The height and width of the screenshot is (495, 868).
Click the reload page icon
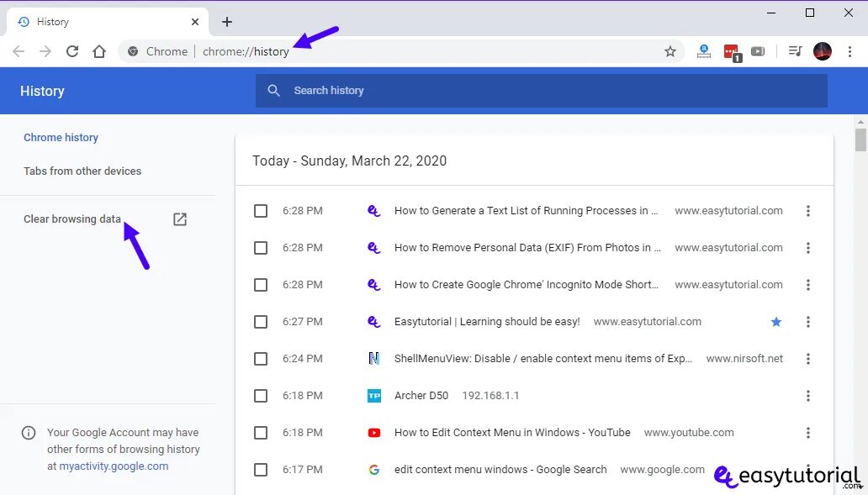[72, 51]
